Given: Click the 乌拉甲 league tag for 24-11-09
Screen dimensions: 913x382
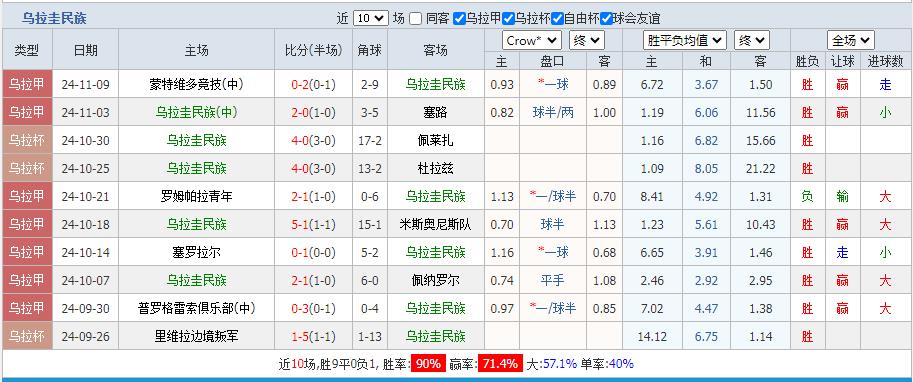Looking at the screenshot, I should [x=27, y=84].
